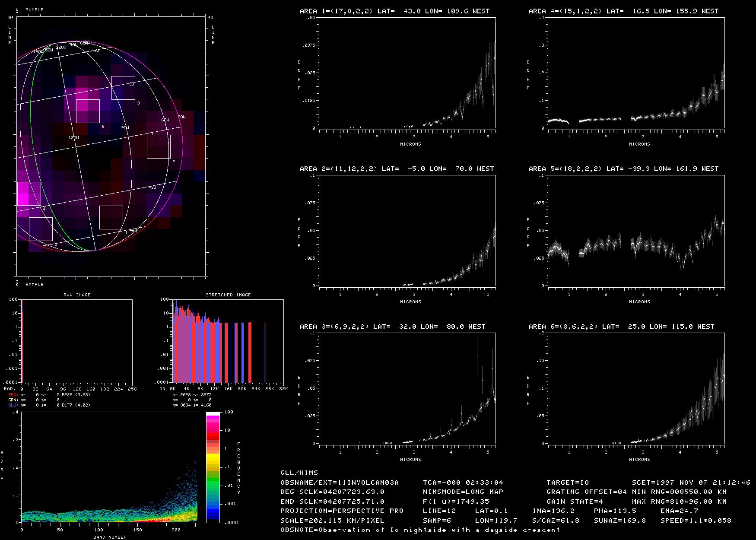Click the AREA 6 spectrum plot
756x540 pixels.
coord(636,388)
